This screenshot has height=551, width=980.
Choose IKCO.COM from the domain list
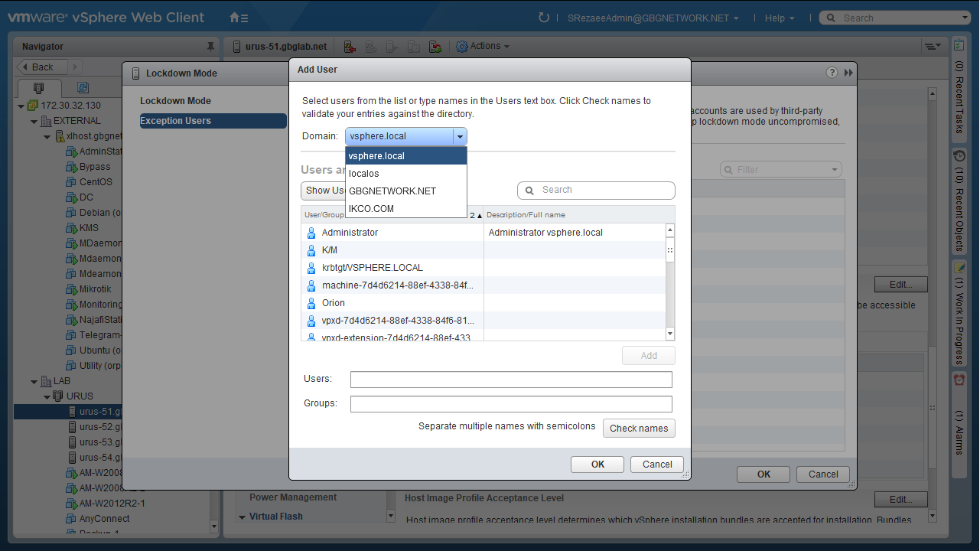(x=405, y=209)
